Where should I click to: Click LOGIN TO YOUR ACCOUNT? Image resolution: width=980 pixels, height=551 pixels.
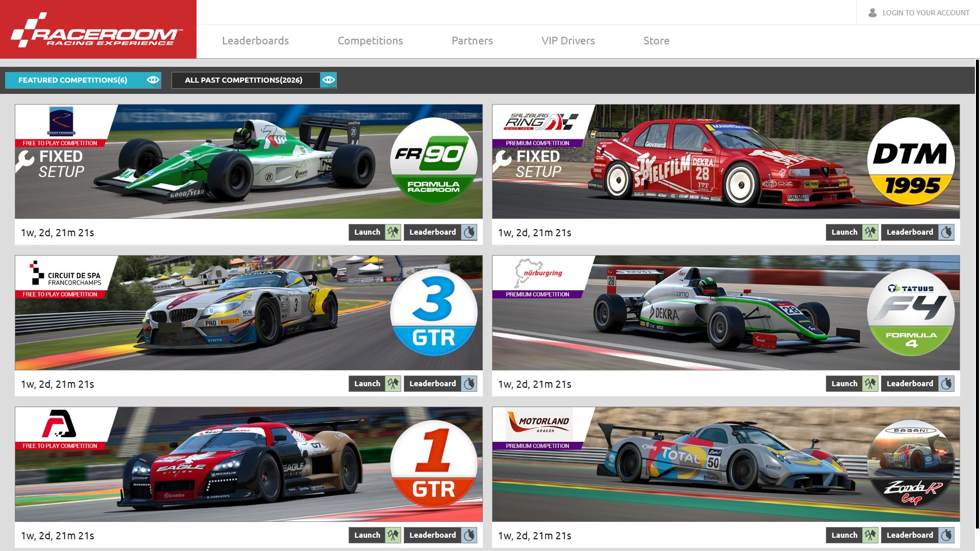[925, 13]
